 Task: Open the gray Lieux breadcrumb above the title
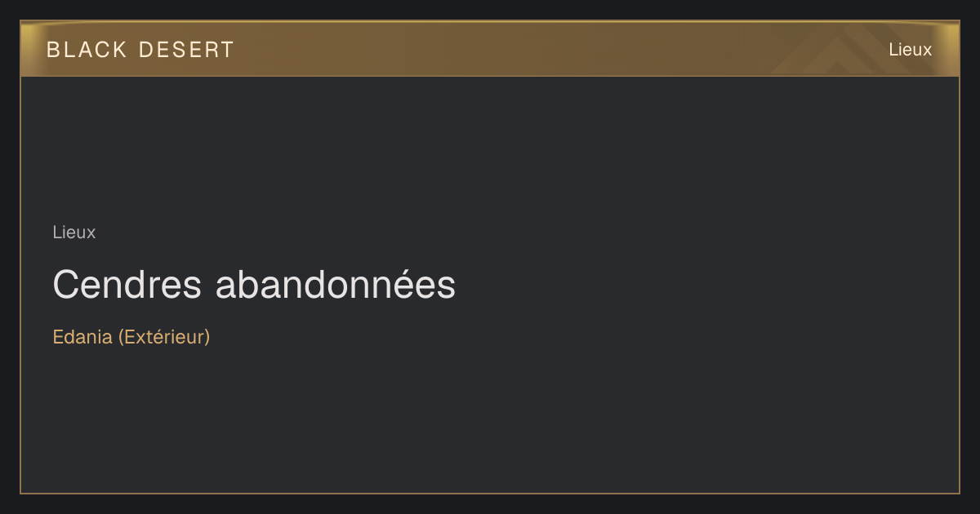(74, 233)
